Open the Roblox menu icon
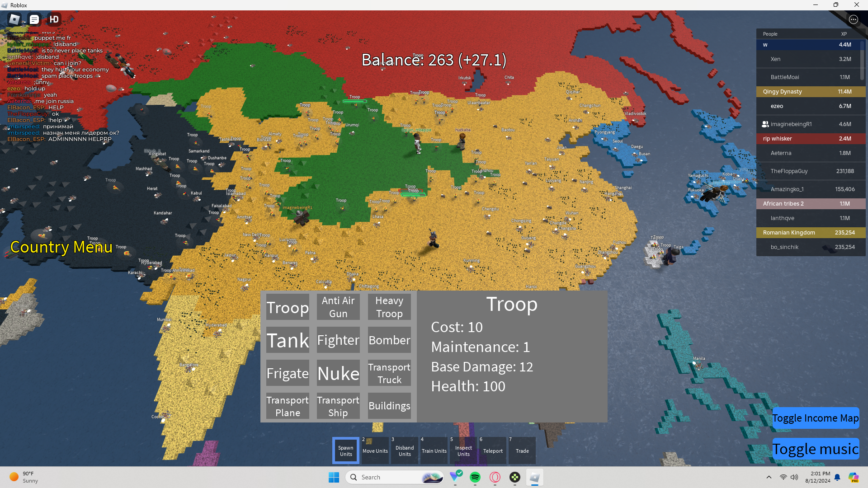The width and height of the screenshot is (868, 488). (x=14, y=19)
